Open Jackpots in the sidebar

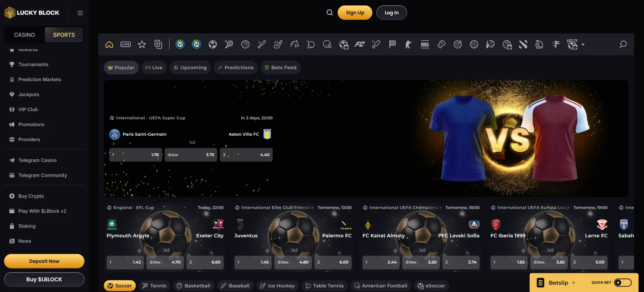click(29, 94)
